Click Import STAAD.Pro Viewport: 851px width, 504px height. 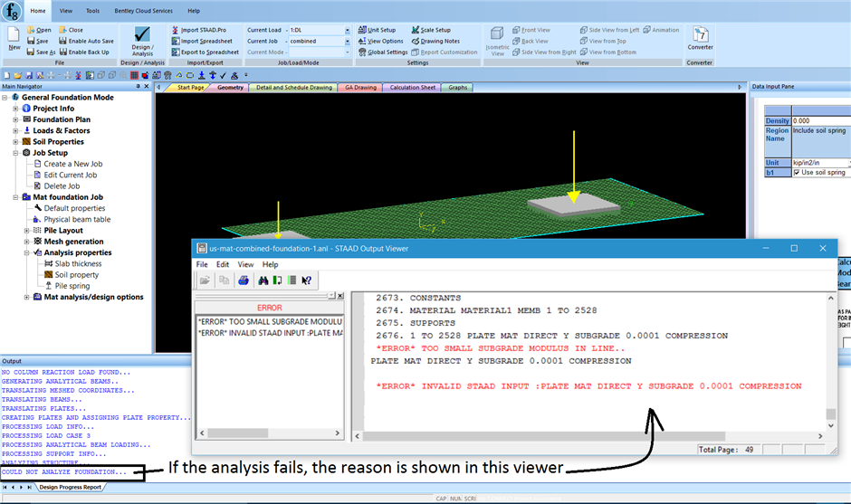click(199, 30)
